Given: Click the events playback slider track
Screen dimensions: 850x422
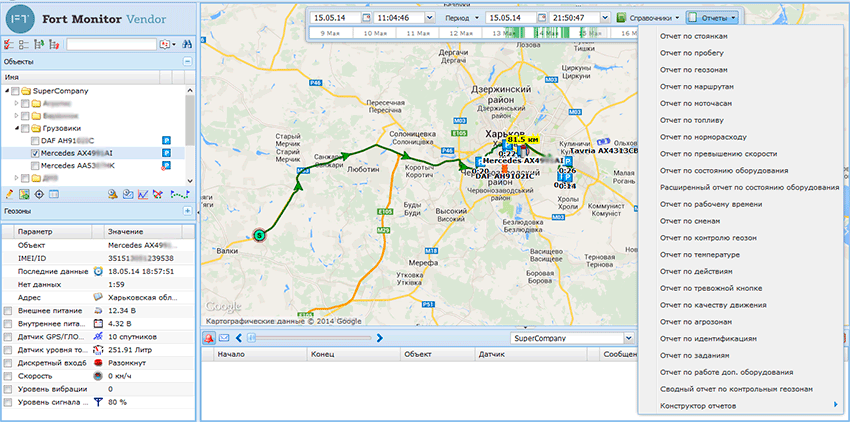Looking at the screenshot, I should pos(310,339).
